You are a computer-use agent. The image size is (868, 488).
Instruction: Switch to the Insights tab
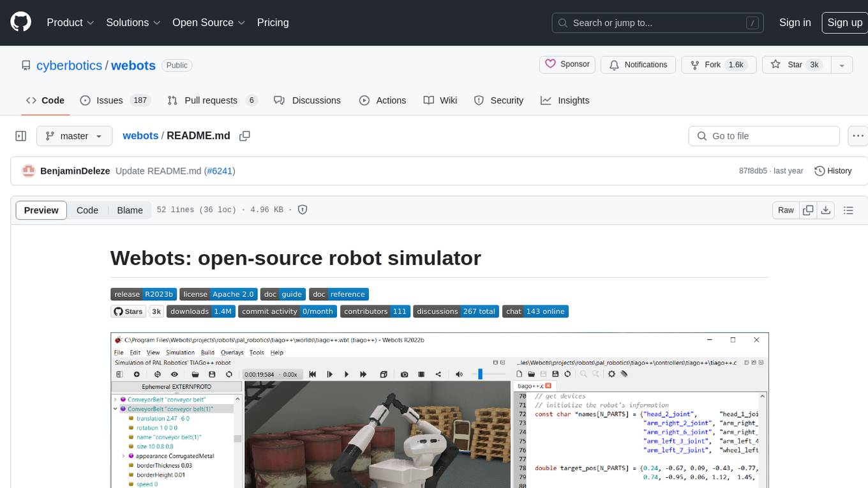click(565, 100)
